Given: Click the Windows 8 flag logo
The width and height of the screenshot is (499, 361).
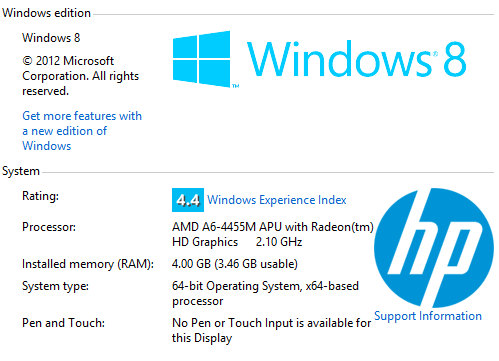Looking at the screenshot, I should pyautogui.click(x=202, y=59).
